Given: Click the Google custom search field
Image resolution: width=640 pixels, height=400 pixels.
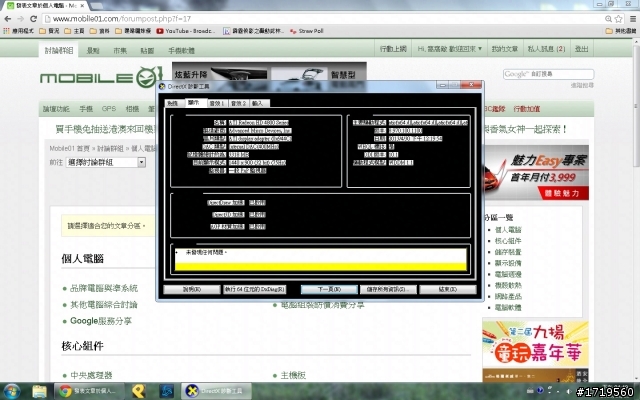Looking at the screenshot, I should [x=548, y=74].
